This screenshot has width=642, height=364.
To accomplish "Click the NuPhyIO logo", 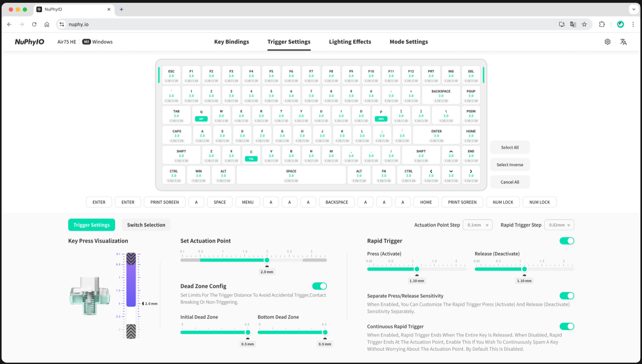I will click(x=29, y=42).
